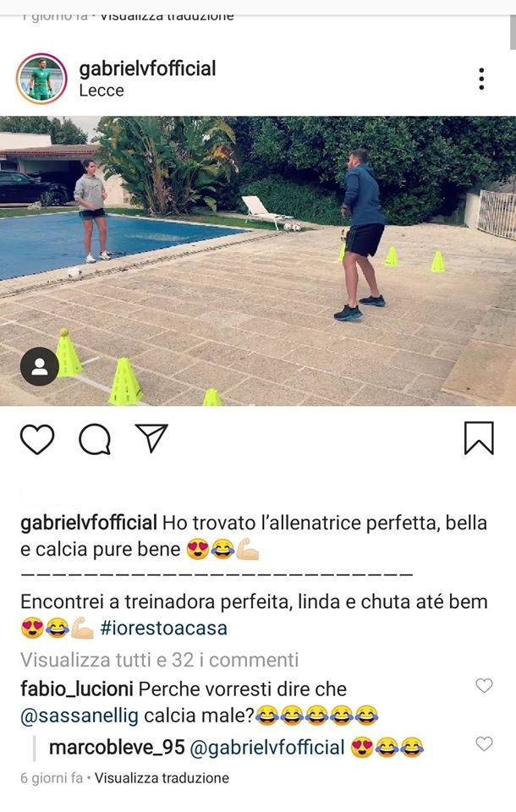Screen dimensions: 516x812
Task: Open gabrielvfofficial profile picture story
Action: pyautogui.click(x=41, y=79)
